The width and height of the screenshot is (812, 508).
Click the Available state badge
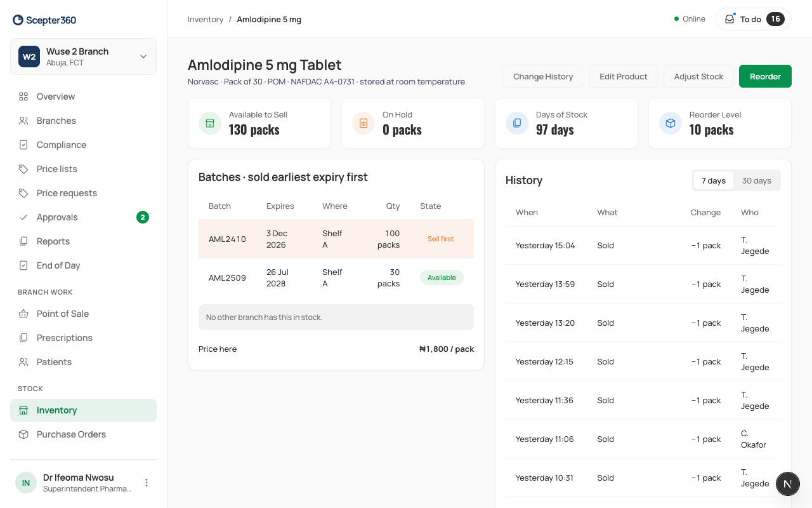442,277
